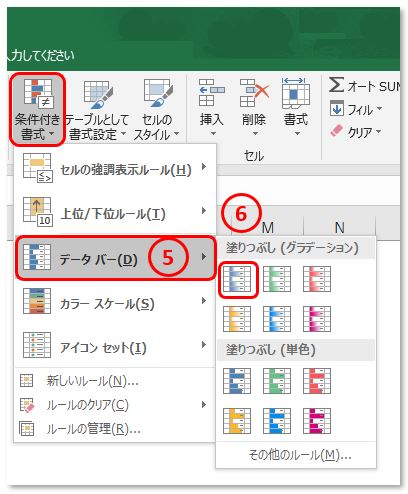This screenshot has height=494, width=408.
Task: Open セルのスタイル cell styles gallery
Action: [x=157, y=110]
